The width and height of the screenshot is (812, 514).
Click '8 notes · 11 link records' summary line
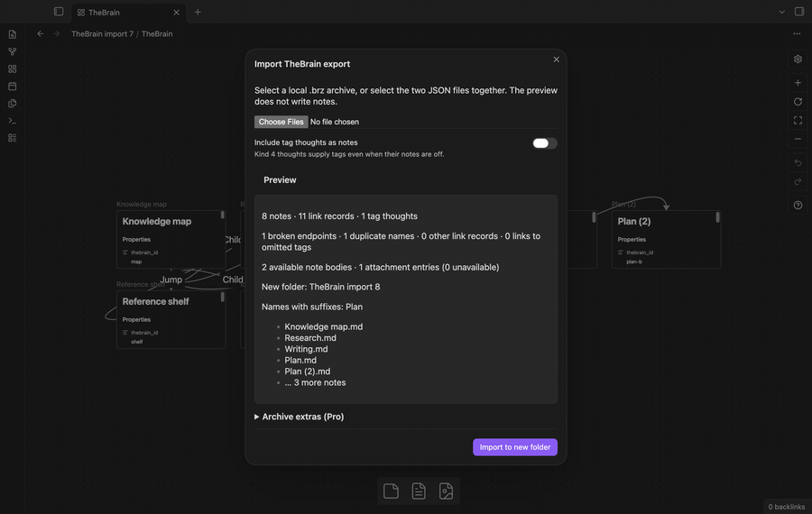coord(339,216)
